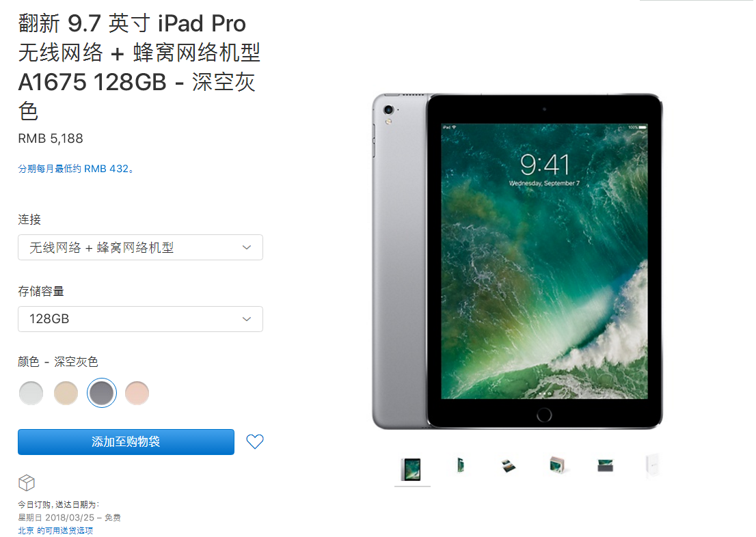Open the monthly installment RMB 432 link

click(76, 169)
